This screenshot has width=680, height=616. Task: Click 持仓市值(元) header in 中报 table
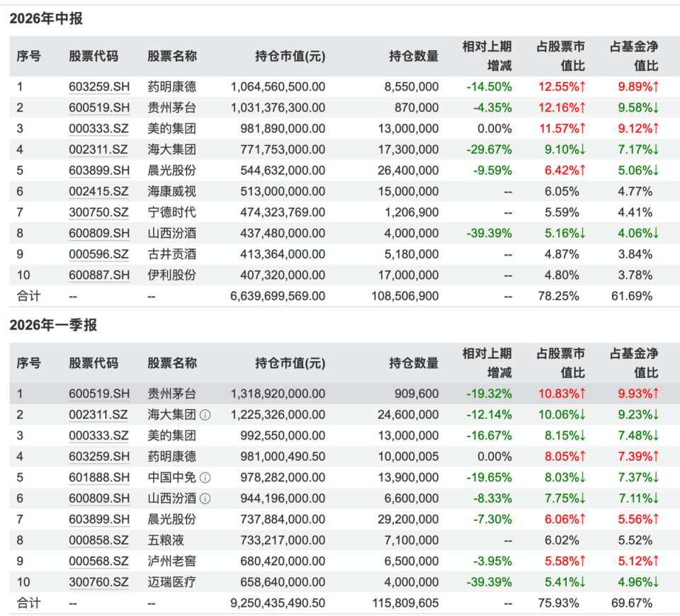coord(290,57)
